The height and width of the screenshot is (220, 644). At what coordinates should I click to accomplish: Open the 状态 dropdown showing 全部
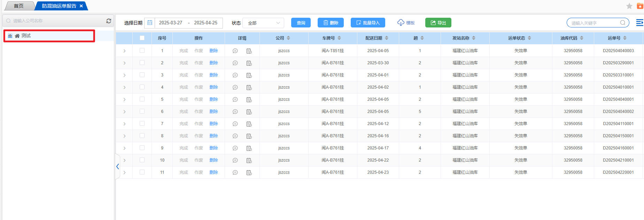(263, 23)
